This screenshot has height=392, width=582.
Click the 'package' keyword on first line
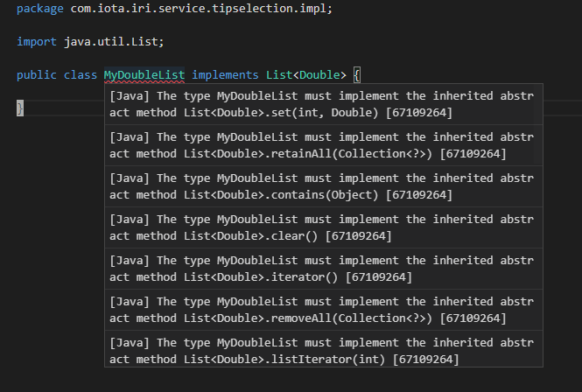(x=39, y=9)
